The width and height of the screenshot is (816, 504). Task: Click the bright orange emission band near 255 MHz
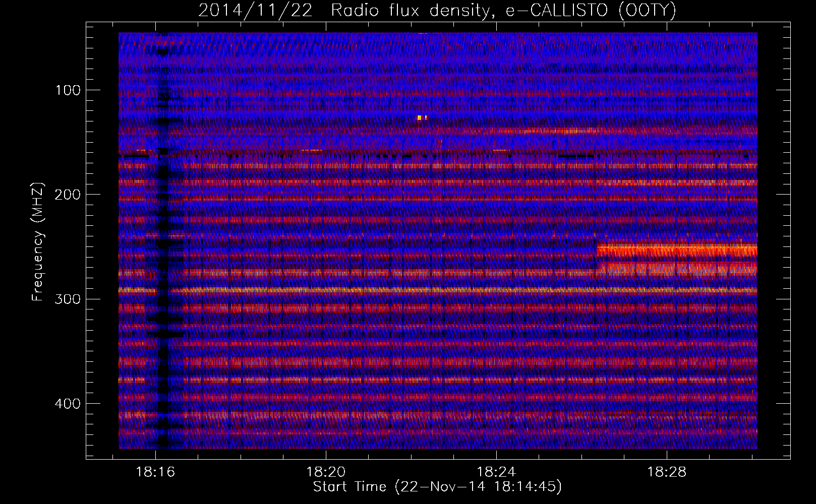tap(677, 250)
